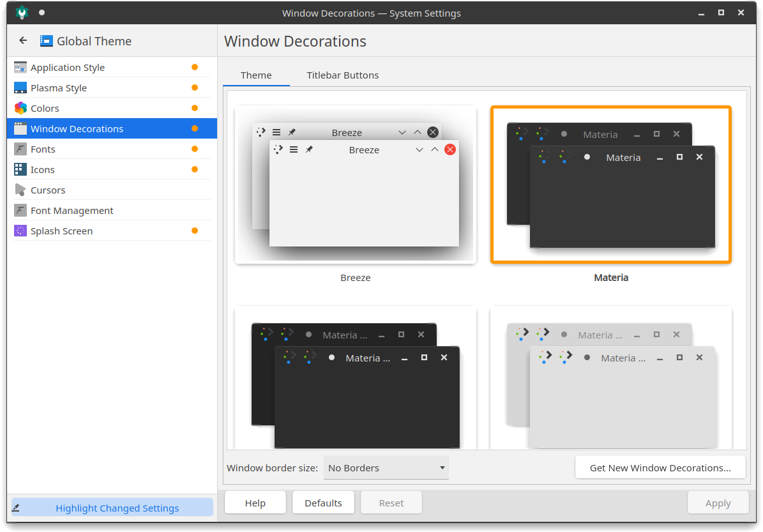Image resolution: width=763 pixels, height=532 pixels.
Task: Click the Global Theme breadcrumb icon
Action: click(x=46, y=40)
